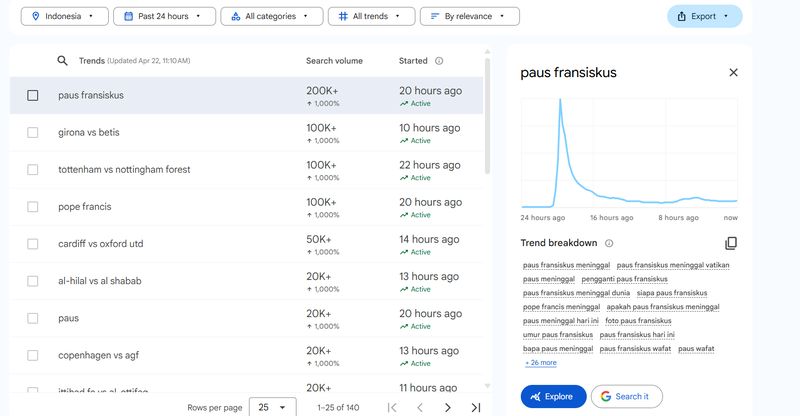This screenshot has height=416, width=800.
Task: Change the By relevance sort order
Action: click(469, 16)
